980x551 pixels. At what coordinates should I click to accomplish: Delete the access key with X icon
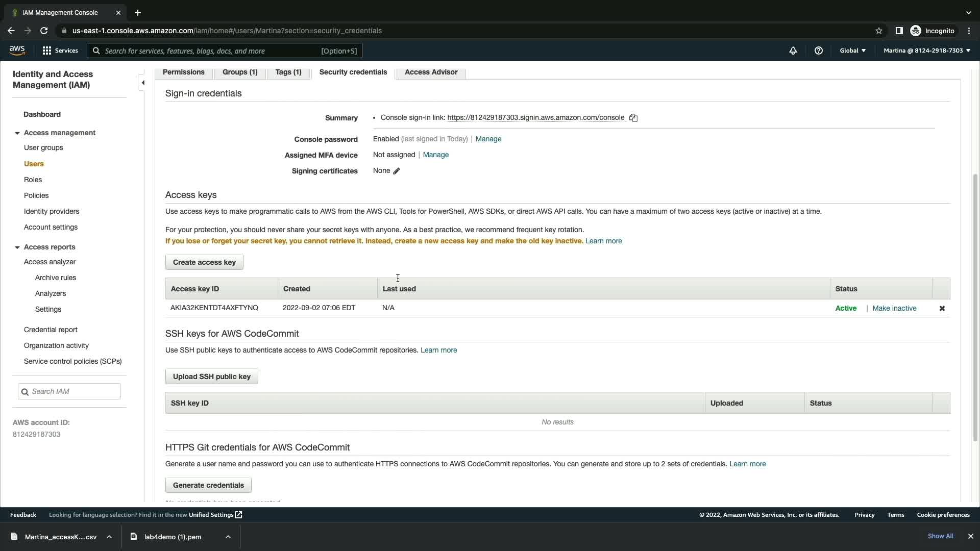coord(942,308)
